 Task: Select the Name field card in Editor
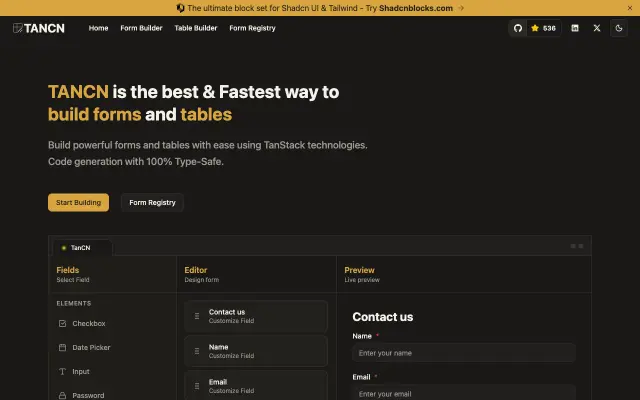coord(256,351)
